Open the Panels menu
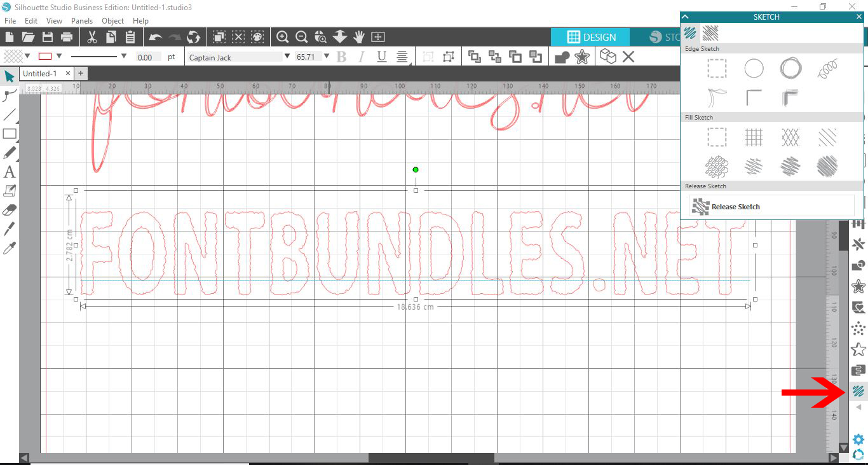The width and height of the screenshot is (868, 465). [82, 20]
